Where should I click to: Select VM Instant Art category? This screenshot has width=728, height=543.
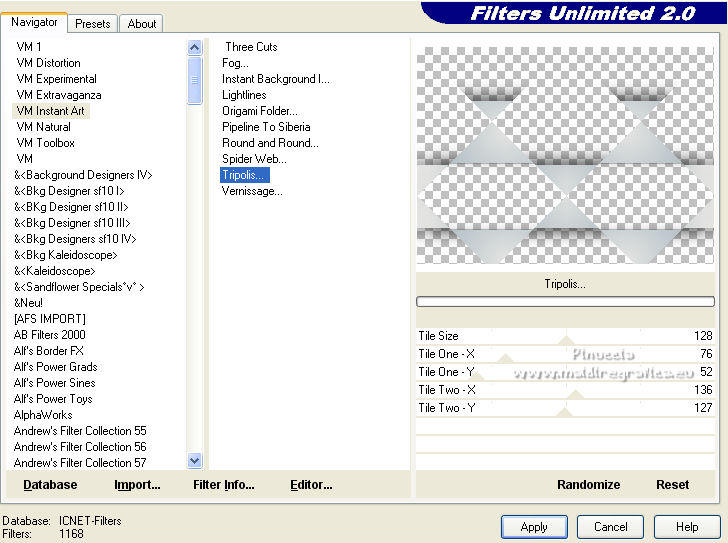click(51, 111)
